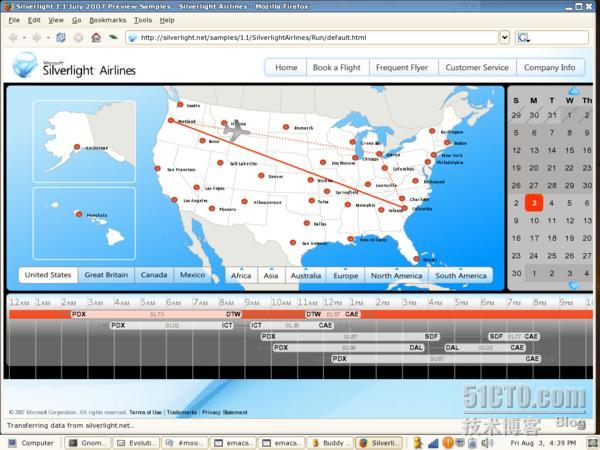Image resolution: width=600 pixels, height=450 pixels.
Task: Select the San Francisco city marker
Action: [x=157, y=168]
